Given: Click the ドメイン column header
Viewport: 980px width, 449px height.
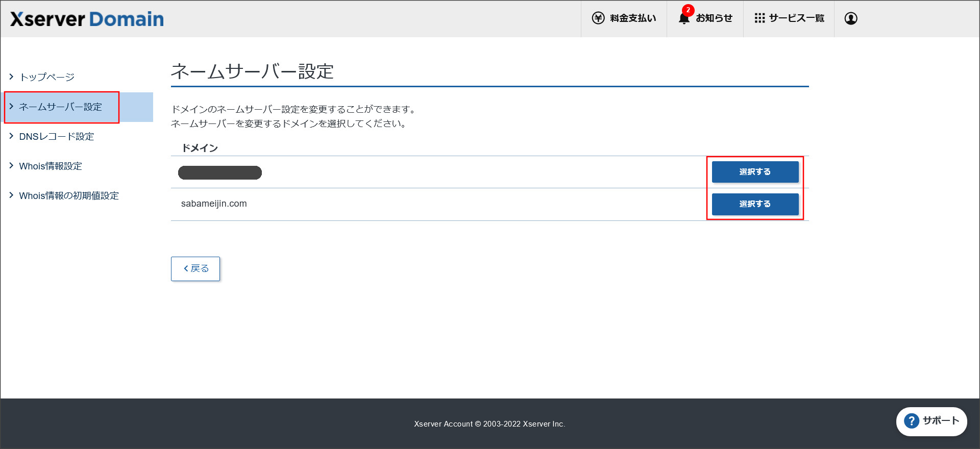Looking at the screenshot, I should 200,148.
